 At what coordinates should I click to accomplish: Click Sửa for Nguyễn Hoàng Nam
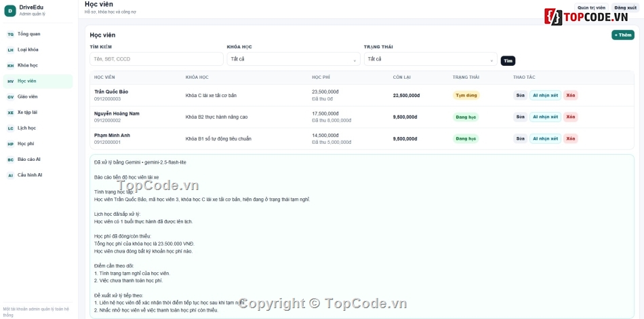(x=521, y=117)
